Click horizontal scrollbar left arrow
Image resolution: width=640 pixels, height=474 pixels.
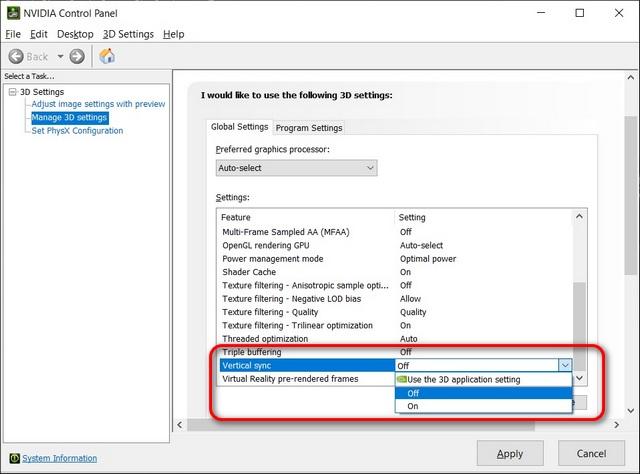180,425
